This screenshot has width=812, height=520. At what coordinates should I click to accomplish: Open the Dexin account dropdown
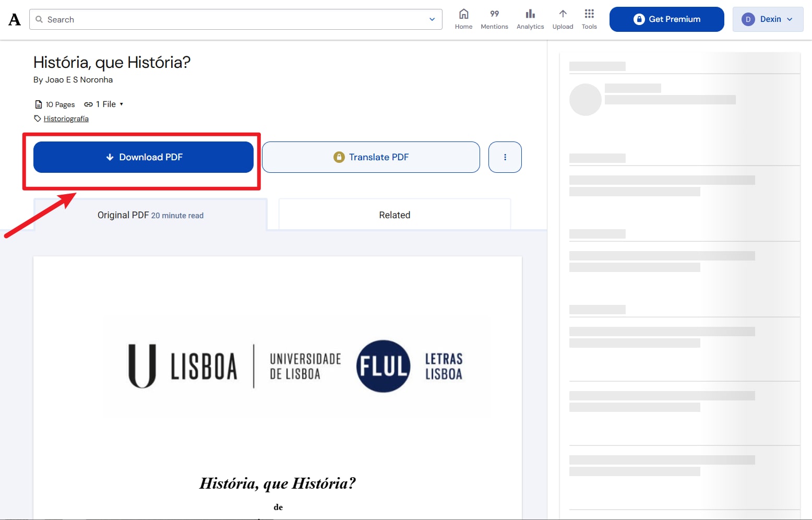pyautogui.click(x=768, y=19)
